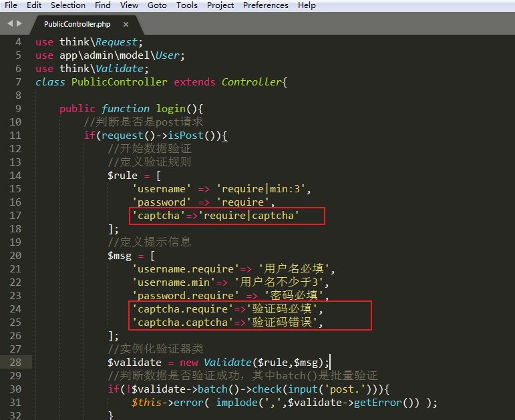This screenshot has height=420, width=515.
Task: Open the File menu
Action: pos(11,5)
